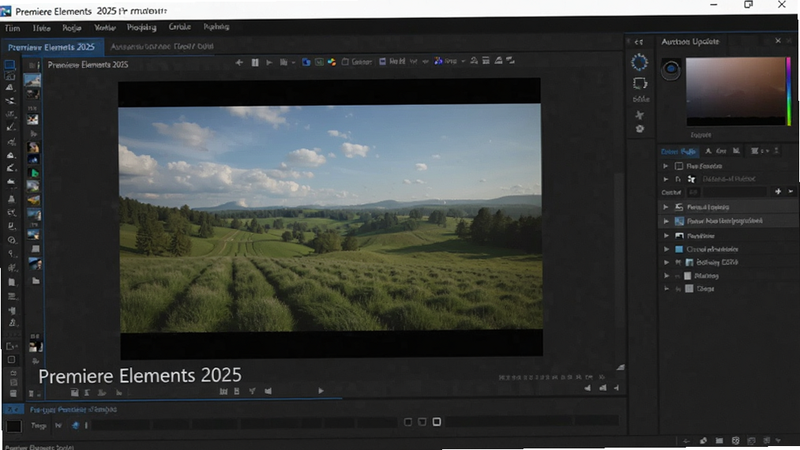Select the Premiere Elements 2025 document tab
800x450 pixels.
tap(52, 47)
